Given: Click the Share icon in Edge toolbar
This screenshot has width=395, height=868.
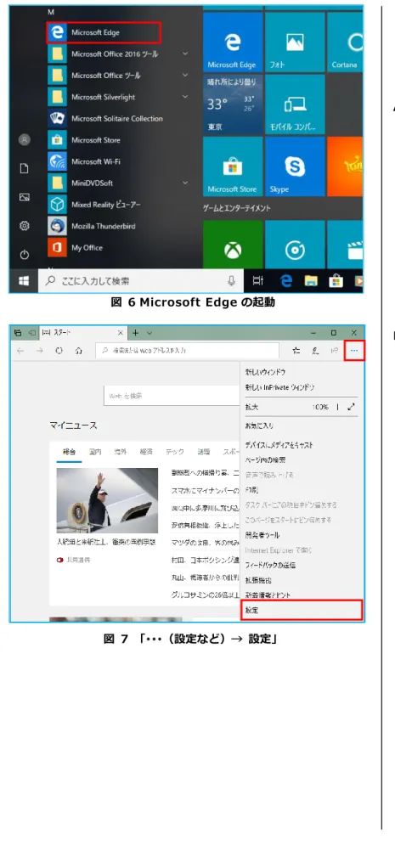Looking at the screenshot, I should tap(334, 351).
